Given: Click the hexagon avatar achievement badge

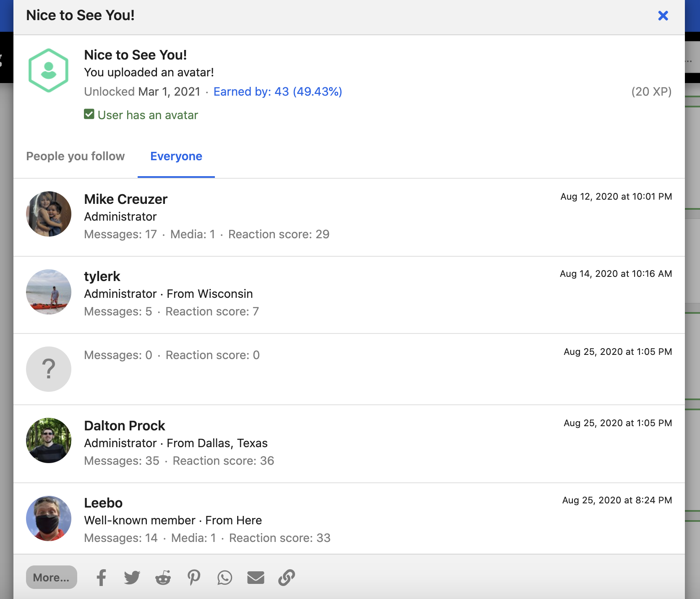Looking at the screenshot, I should pyautogui.click(x=48, y=70).
